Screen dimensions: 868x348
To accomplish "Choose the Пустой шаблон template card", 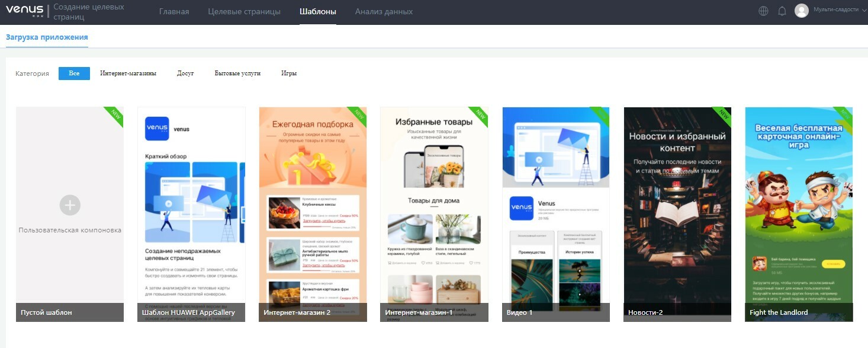I will [70, 214].
